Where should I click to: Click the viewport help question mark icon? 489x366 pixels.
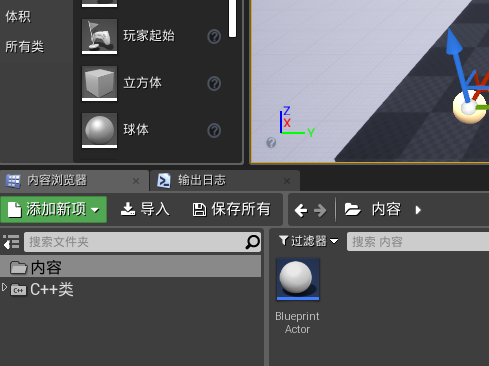(271, 143)
